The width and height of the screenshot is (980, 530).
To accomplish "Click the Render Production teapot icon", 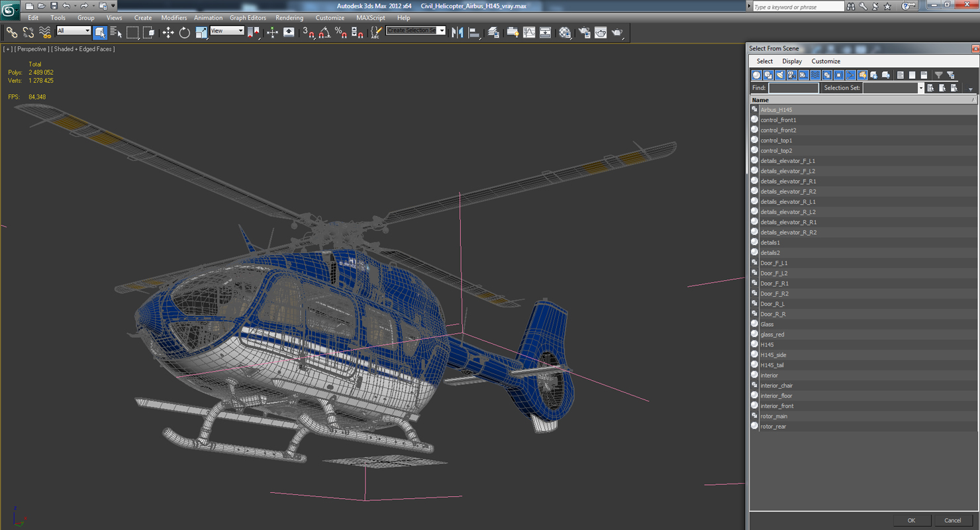I will point(616,32).
